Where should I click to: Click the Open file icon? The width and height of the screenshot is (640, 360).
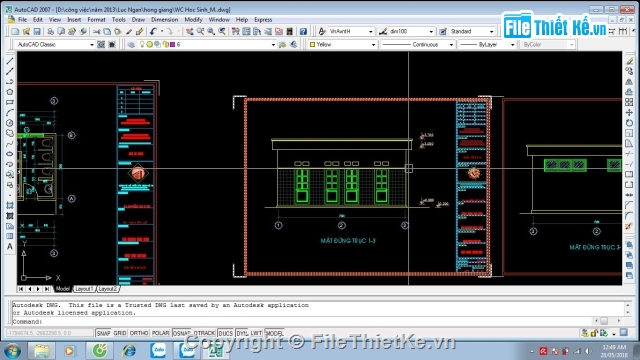[26, 31]
